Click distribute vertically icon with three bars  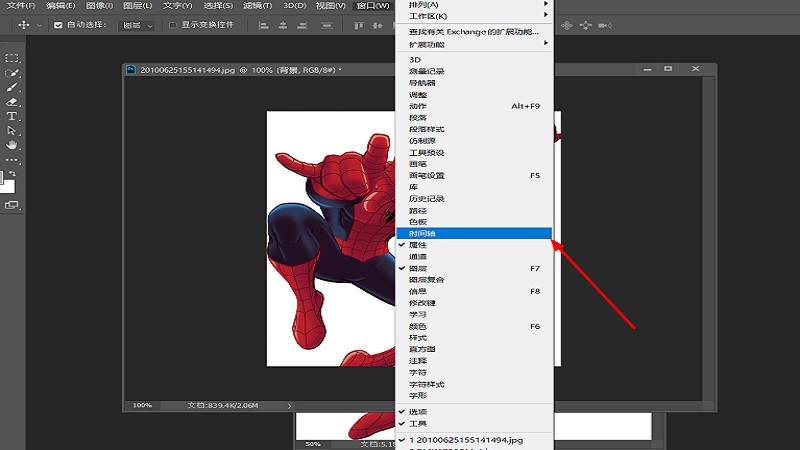(327, 26)
